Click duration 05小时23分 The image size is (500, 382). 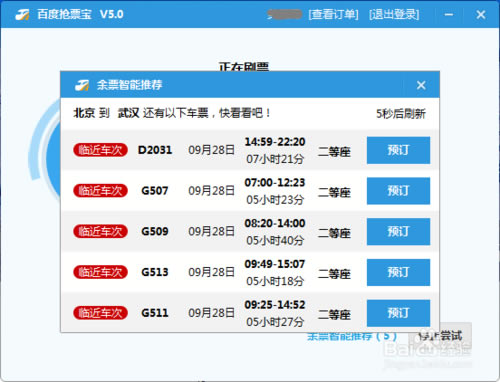275,200
